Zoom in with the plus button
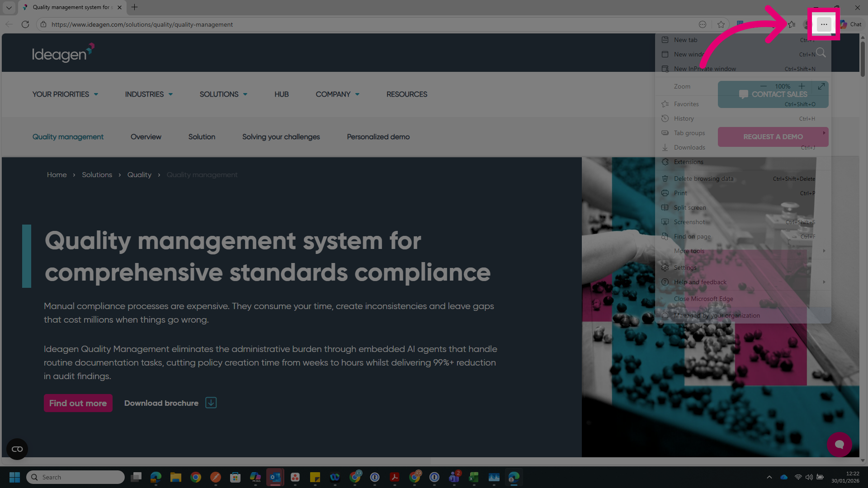This screenshot has height=488, width=868. pyautogui.click(x=802, y=86)
